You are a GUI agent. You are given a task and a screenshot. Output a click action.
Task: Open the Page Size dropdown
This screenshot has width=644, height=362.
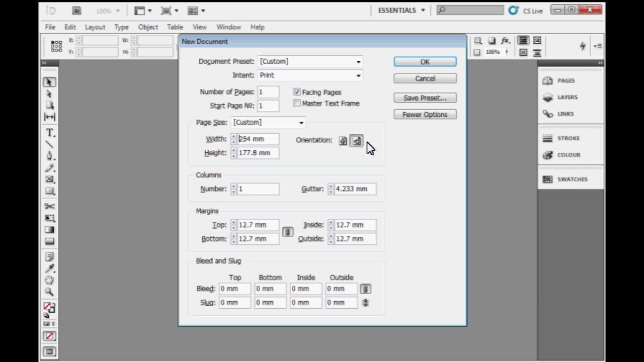(x=268, y=123)
